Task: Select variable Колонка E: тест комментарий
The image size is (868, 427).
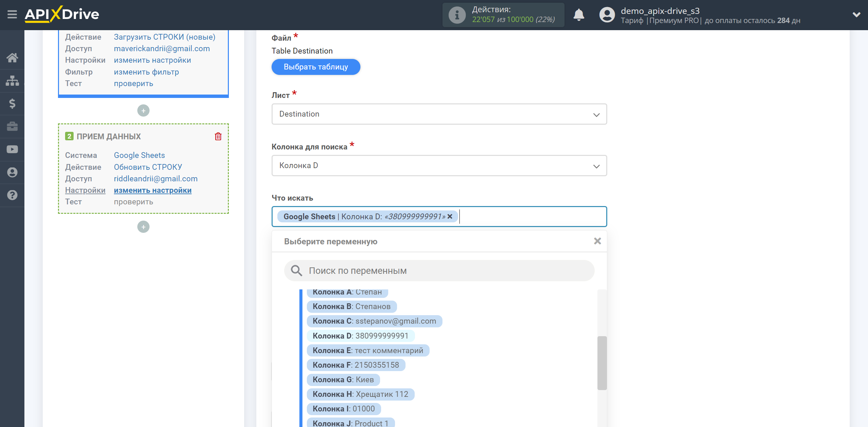Action: pyautogui.click(x=368, y=350)
